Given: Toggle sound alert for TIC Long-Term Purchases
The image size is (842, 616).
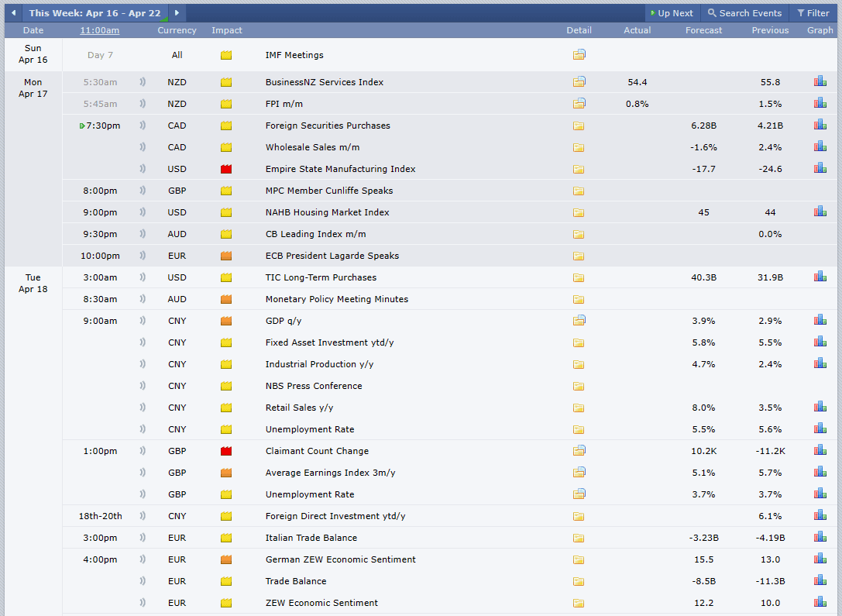Looking at the screenshot, I should point(143,277).
